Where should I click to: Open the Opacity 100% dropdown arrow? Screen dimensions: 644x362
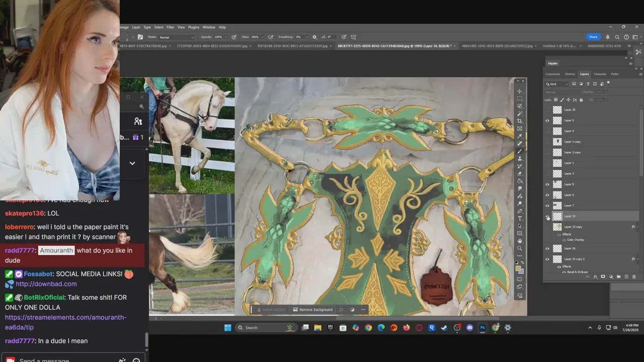[226, 37]
